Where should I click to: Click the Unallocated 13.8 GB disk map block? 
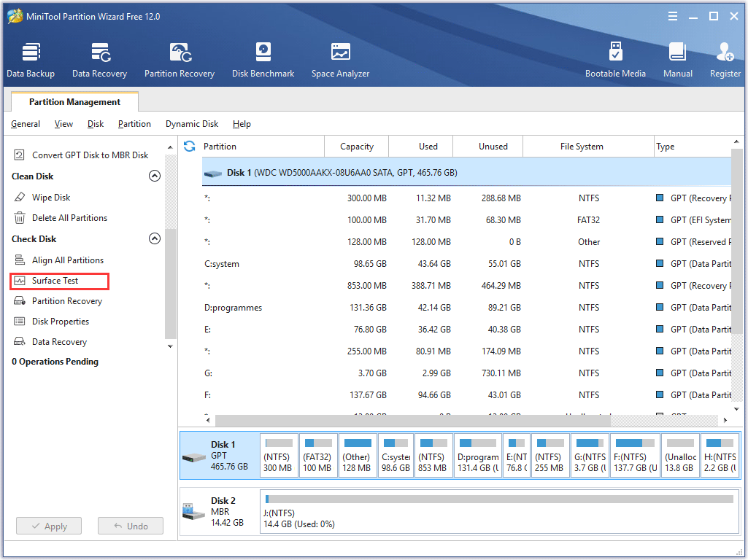click(680, 456)
